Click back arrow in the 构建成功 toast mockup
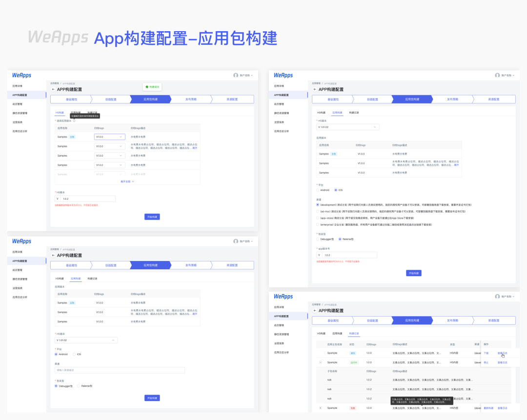 coord(53,89)
